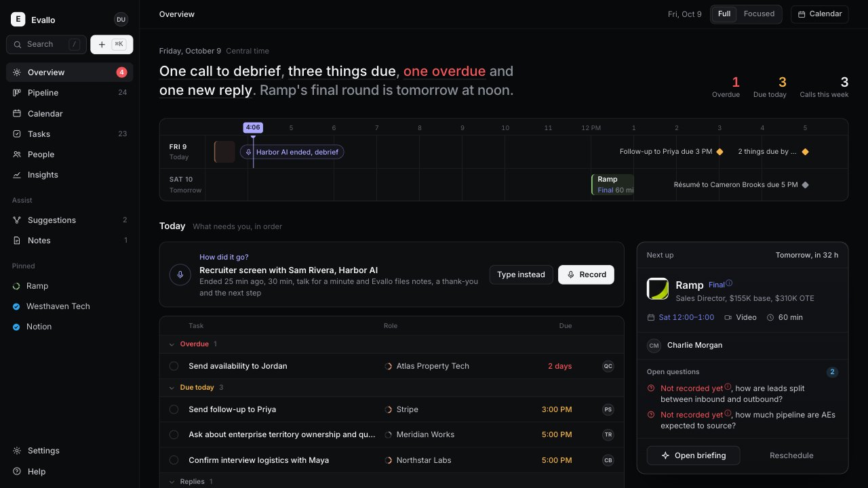Collapse the Overdue group
This screenshot has width=868, height=488.
coord(172,344)
